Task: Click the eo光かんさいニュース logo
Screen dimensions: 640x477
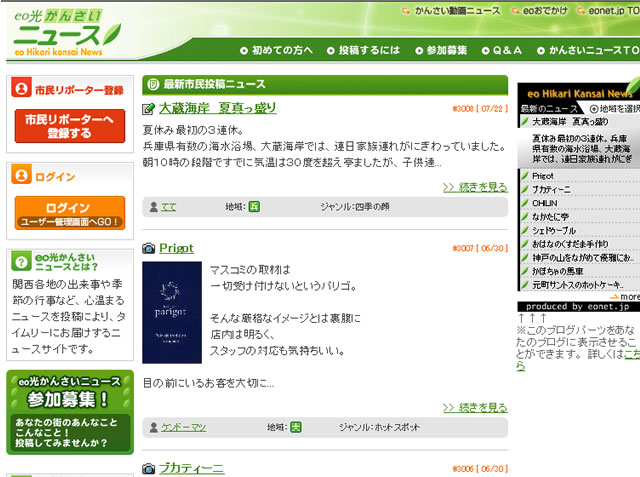Action: point(67,33)
